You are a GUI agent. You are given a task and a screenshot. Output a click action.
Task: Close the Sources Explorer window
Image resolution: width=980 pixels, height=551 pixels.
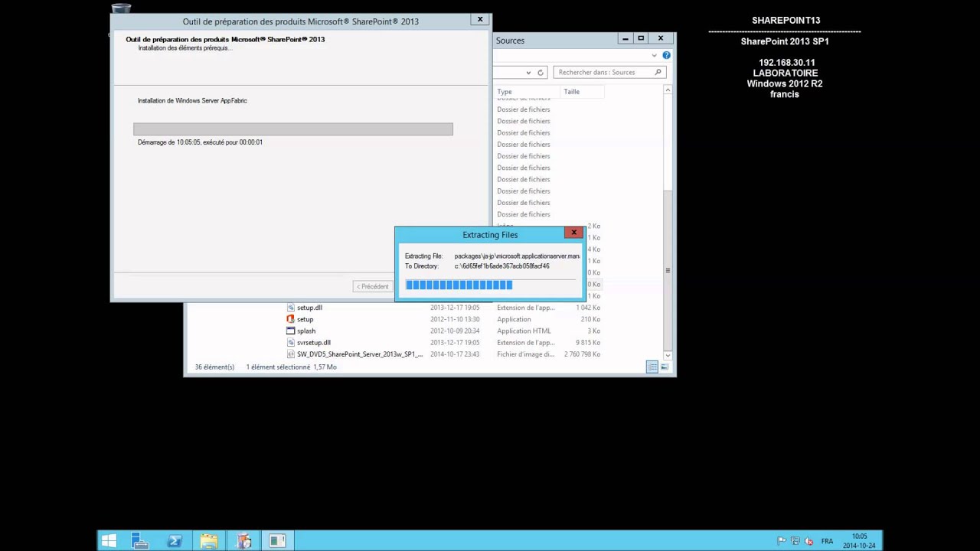click(661, 38)
